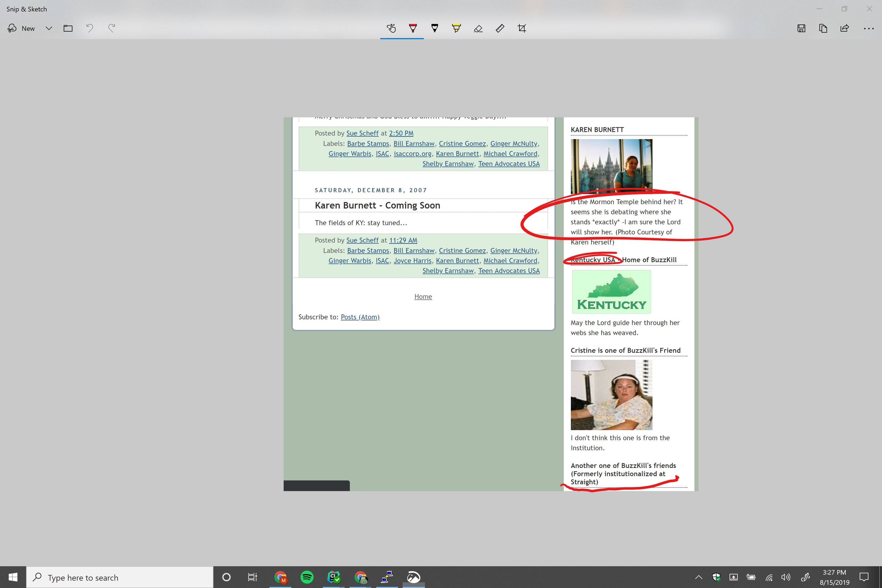Open the See more menu

tap(869, 29)
